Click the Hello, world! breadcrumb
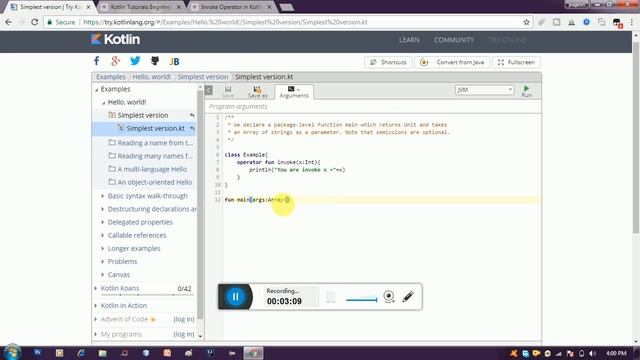640x360 pixels. tap(151, 77)
